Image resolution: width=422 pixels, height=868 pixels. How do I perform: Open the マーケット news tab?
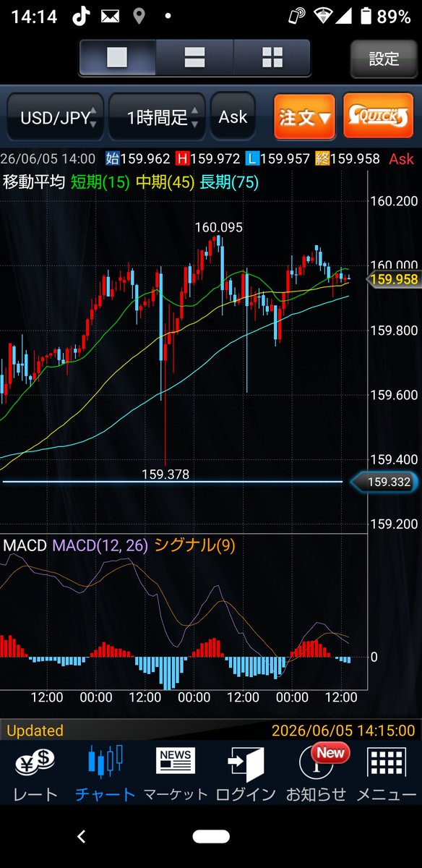176,775
